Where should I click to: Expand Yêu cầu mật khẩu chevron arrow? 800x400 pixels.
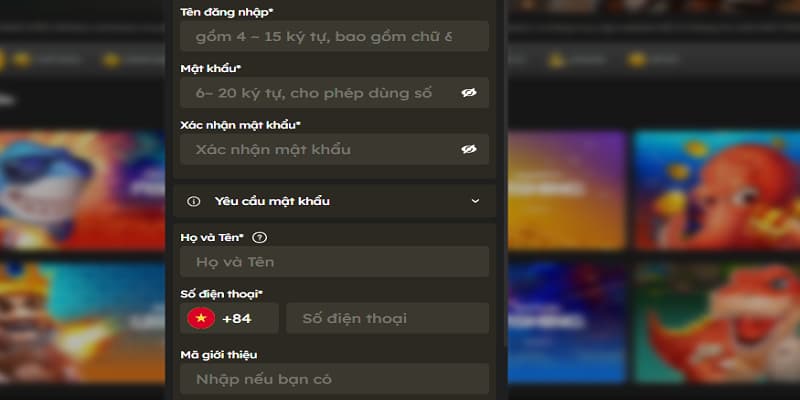tap(475, 201)
